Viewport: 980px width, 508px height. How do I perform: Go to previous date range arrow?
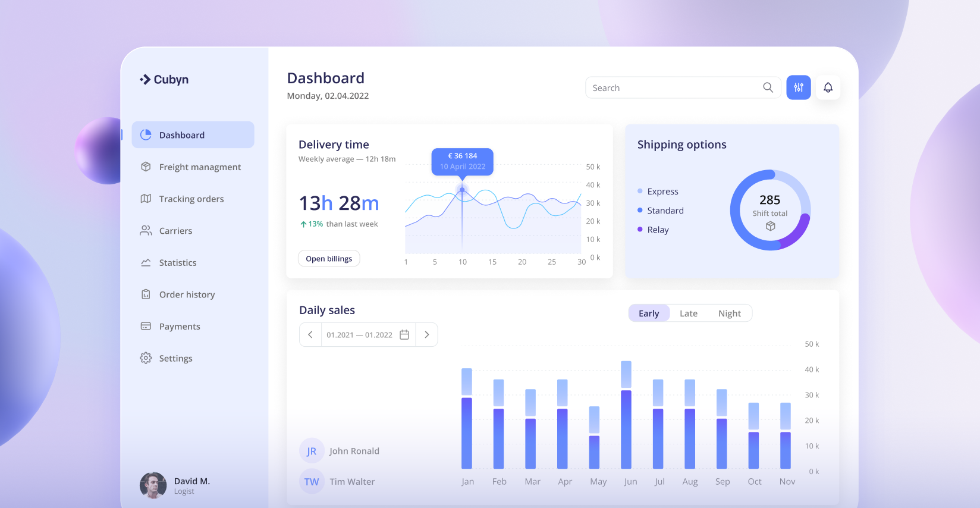pos(310,335)
